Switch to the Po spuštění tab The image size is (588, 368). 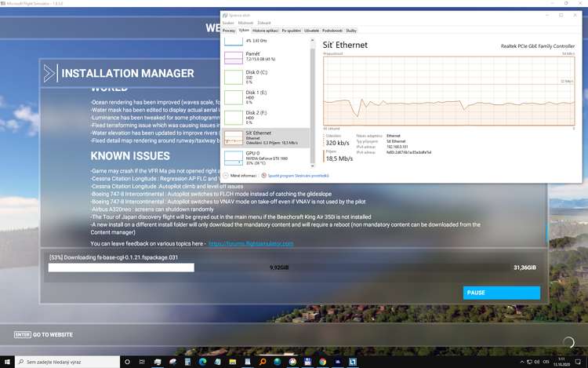pyautogui.click(x=292, y=31)
